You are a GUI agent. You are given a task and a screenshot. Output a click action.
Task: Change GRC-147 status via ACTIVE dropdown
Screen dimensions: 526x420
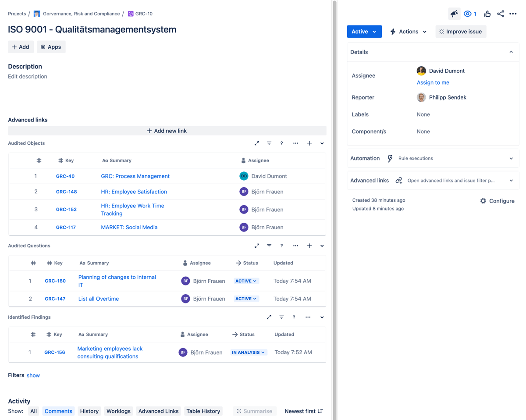246,299
